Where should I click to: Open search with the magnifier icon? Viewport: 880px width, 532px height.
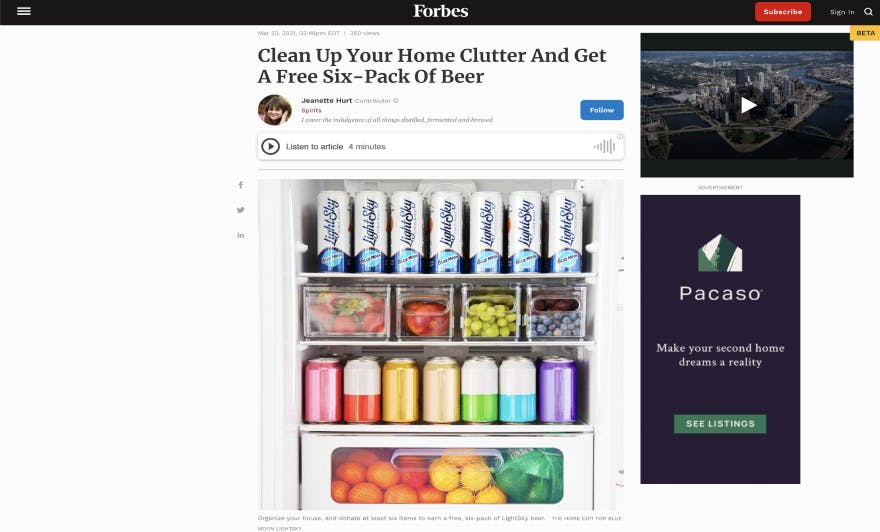(868, 12)
